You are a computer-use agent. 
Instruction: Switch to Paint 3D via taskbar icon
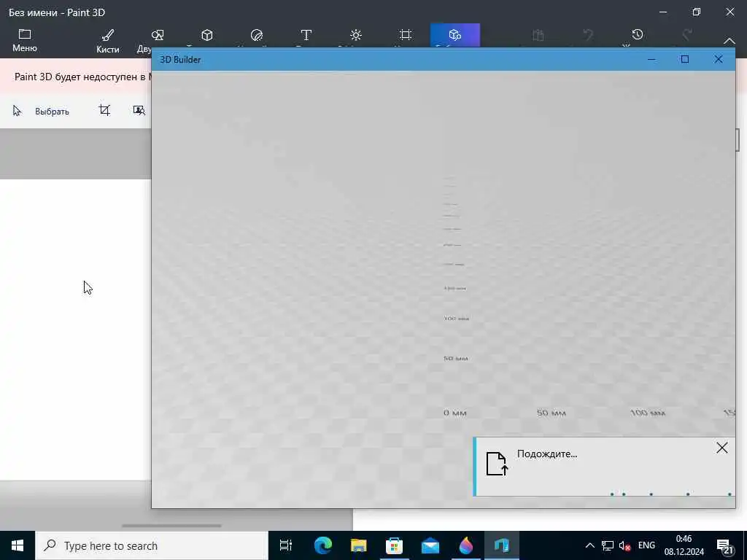click(x=466, y=545)
